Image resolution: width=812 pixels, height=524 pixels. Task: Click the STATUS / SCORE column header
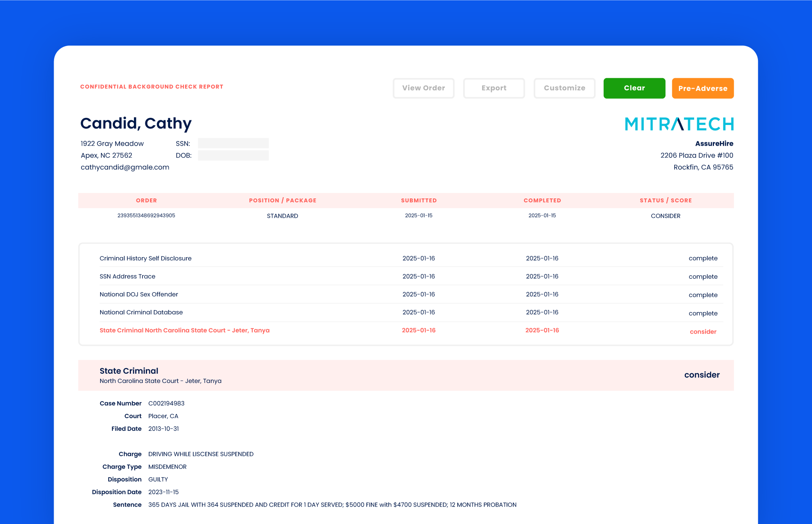coord(665,200)
